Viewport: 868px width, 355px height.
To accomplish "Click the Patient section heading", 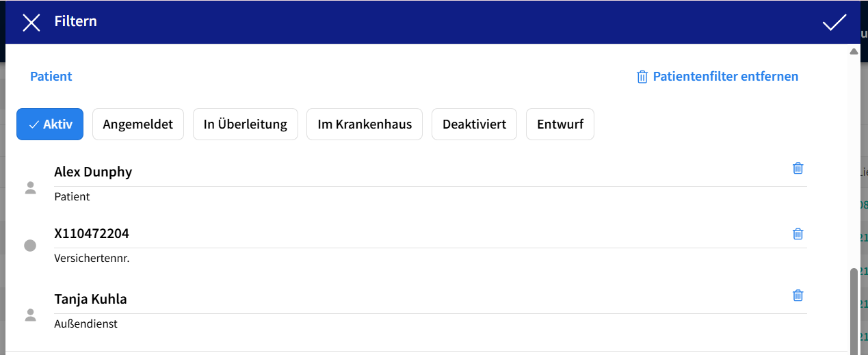I will point(51,77).
